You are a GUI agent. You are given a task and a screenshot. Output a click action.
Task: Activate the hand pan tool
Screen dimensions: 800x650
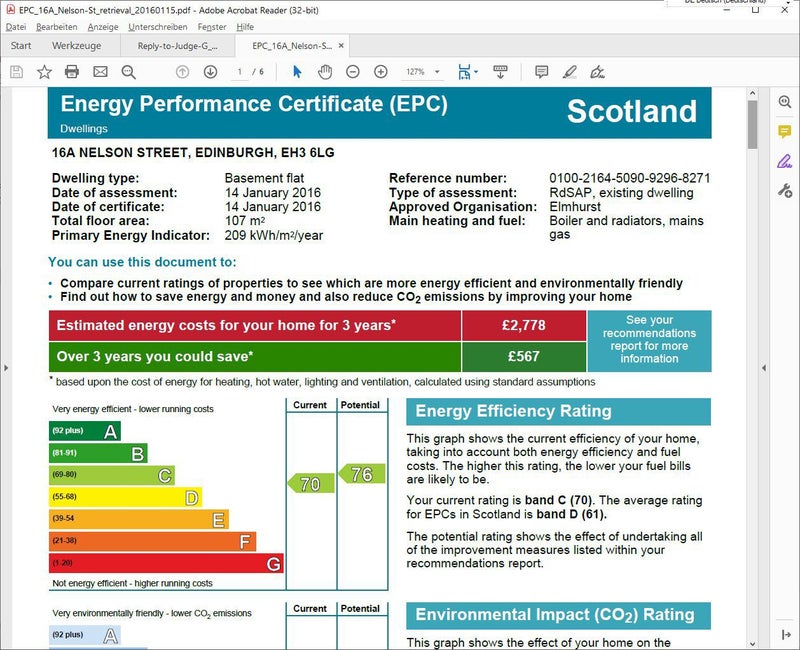point(325,72)
